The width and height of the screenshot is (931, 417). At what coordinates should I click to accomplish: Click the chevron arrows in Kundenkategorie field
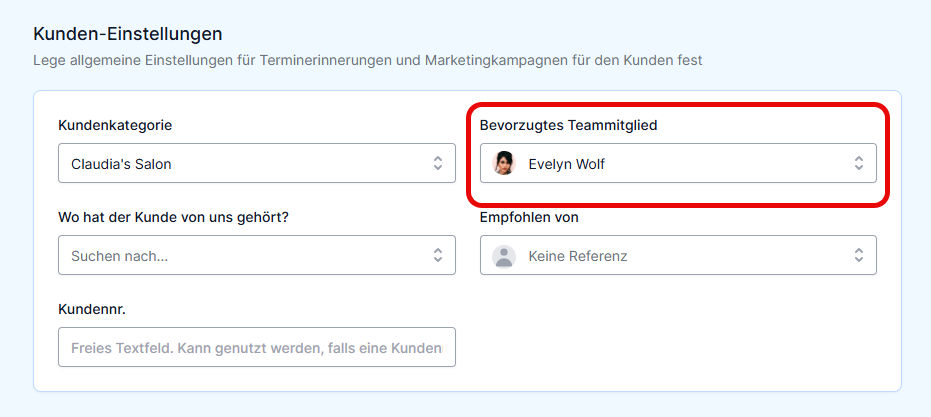click(x=438, y=163)
